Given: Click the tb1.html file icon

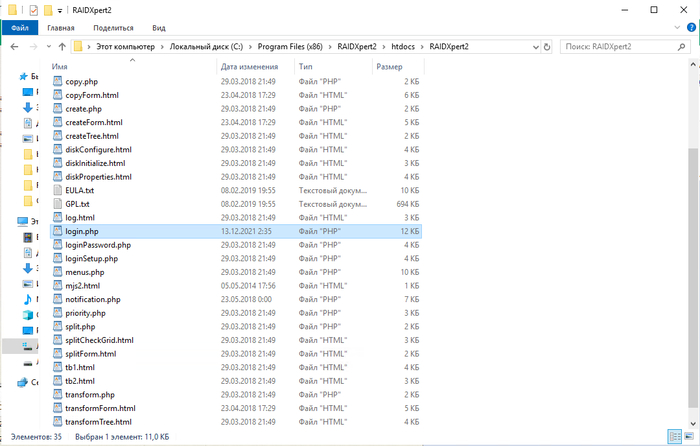Looking at the screenshot, I should point(57,367).
